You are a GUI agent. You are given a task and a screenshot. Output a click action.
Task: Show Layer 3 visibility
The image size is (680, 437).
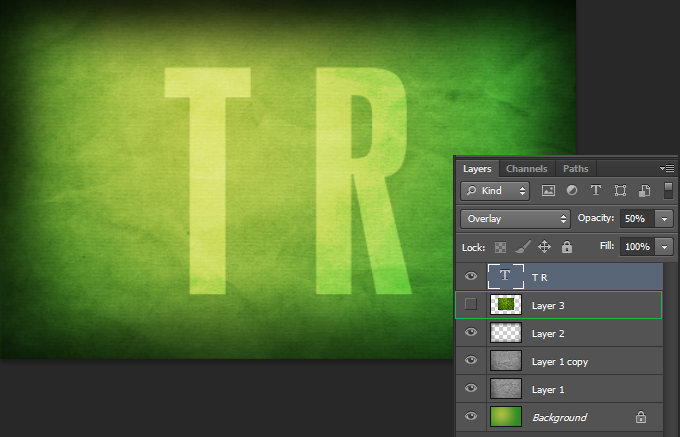(x=471, y=304)
